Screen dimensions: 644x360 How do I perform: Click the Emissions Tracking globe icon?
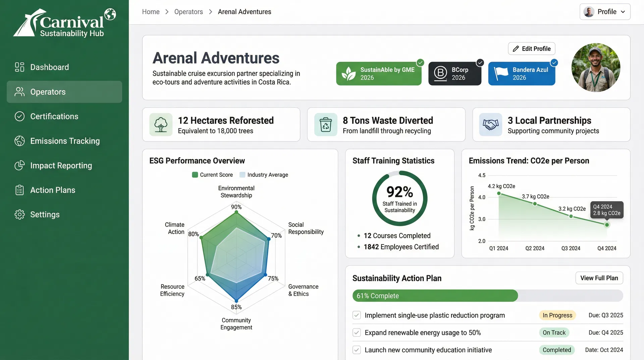tap(19, 141)
